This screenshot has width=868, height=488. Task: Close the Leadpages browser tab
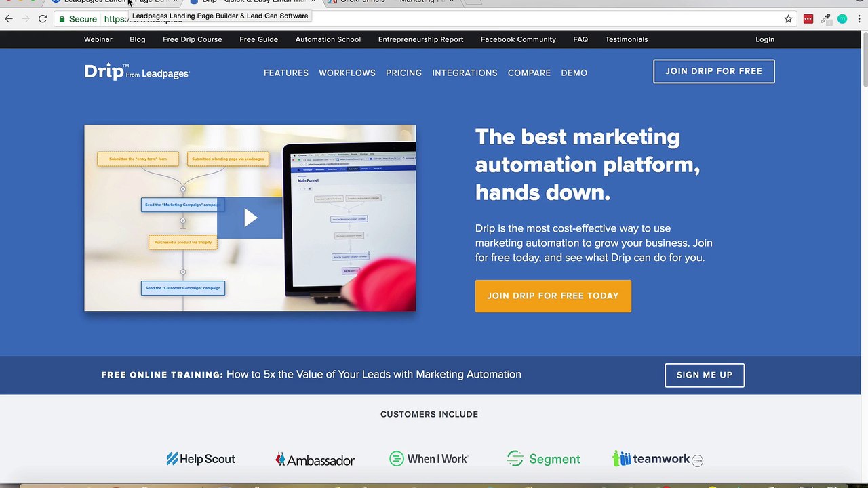point(175,1)
